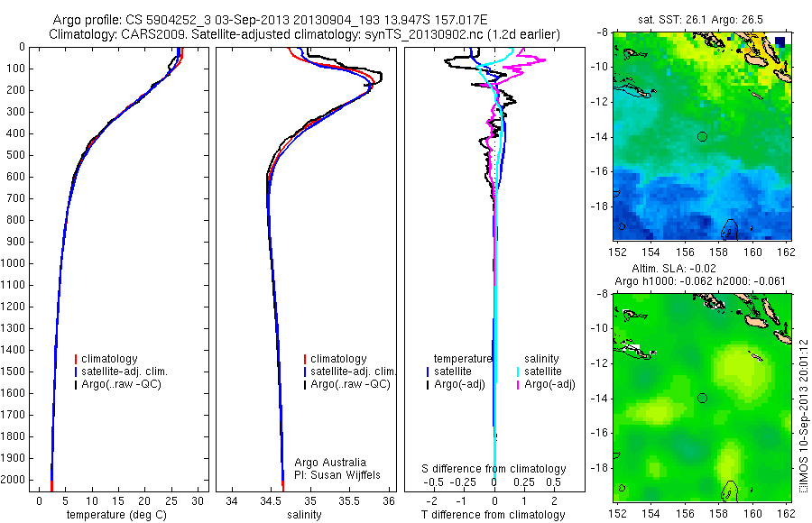
Task: Click the blue satellite-adj. clim. legend marker in salinity plot
Action: point(305,372)
